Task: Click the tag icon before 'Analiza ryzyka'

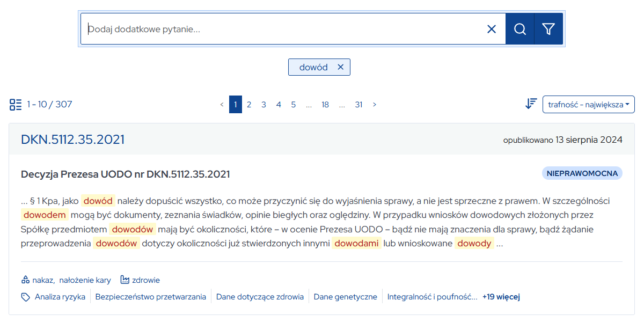Action: pos(25,297)
